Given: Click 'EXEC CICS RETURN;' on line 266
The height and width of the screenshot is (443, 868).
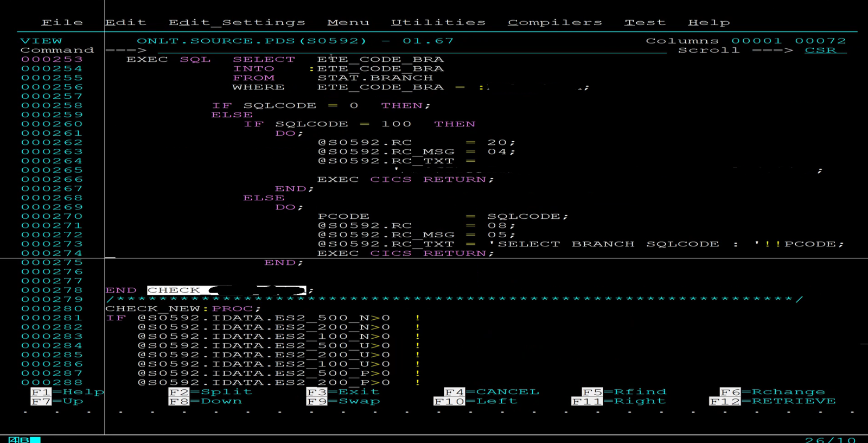Looking at the screenshot, I should coord(405,179).
